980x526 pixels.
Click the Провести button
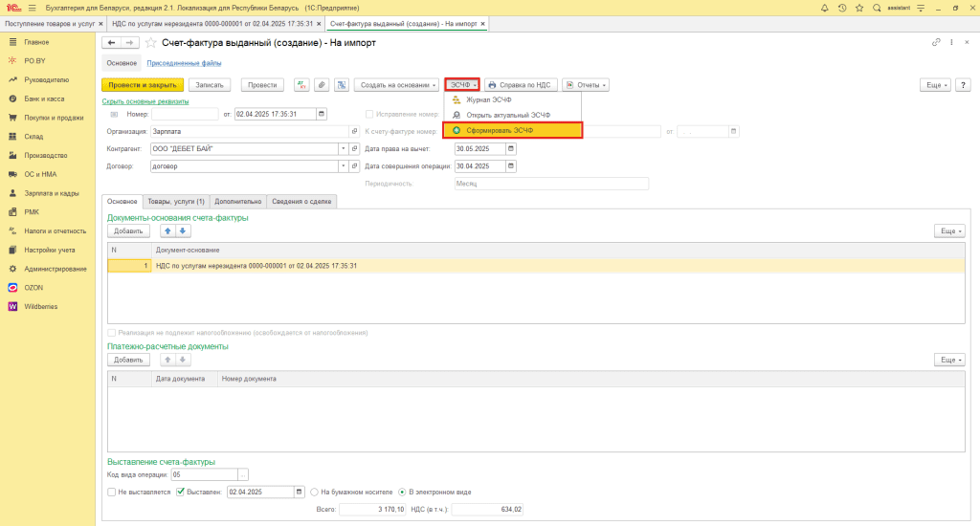[x=262, y=85]
